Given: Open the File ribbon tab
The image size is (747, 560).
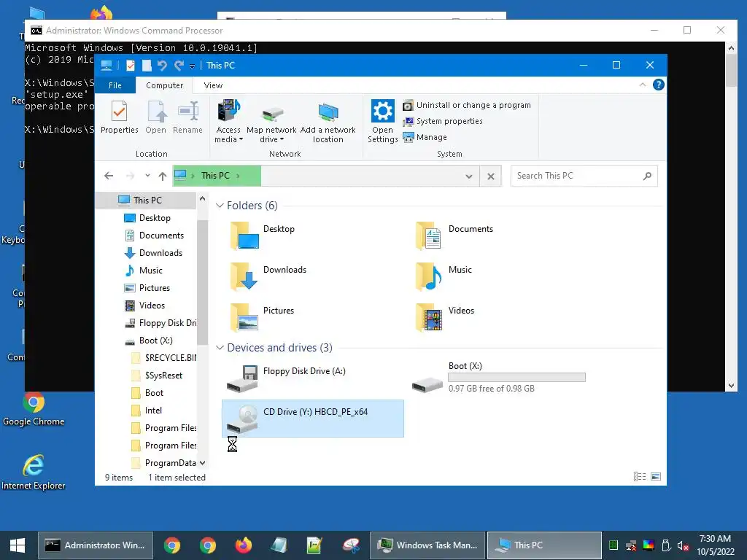Looking at the screenshot, I should click(115, 85).
